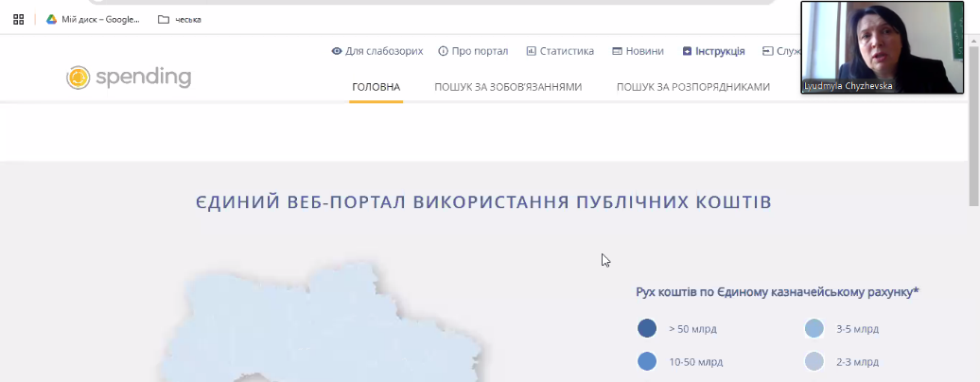
Task: Click the > 50 млрд color swatch
Action: click(x=647, y=328)
